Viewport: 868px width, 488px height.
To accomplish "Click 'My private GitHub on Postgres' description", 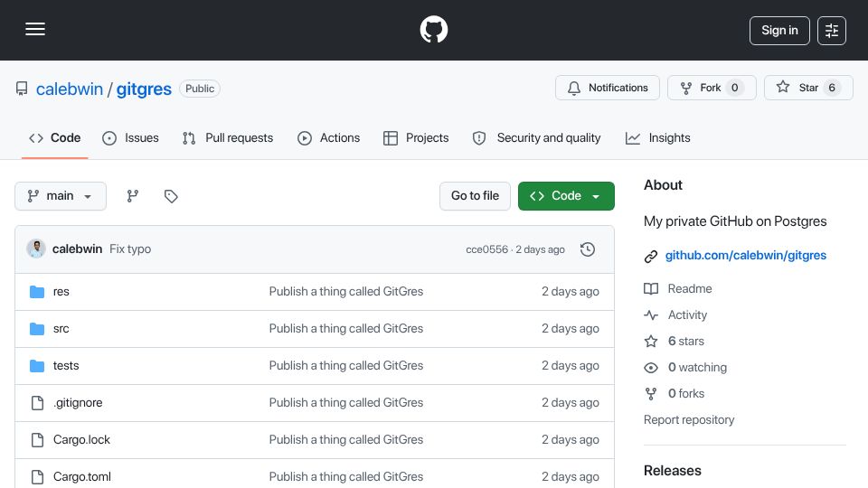I will click(x=735, y=221).
